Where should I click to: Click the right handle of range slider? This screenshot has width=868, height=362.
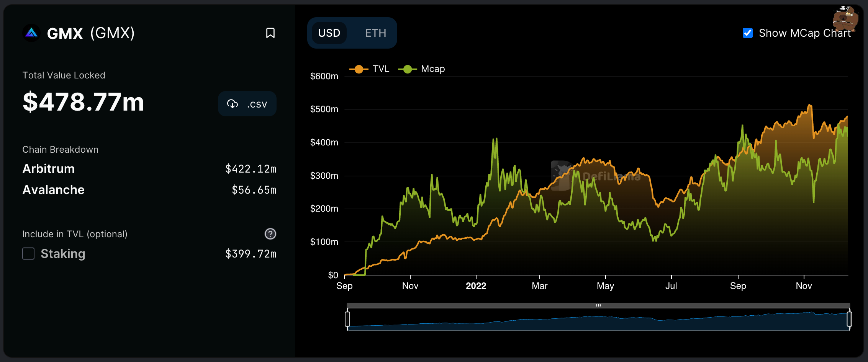click(x=849, y=319)
